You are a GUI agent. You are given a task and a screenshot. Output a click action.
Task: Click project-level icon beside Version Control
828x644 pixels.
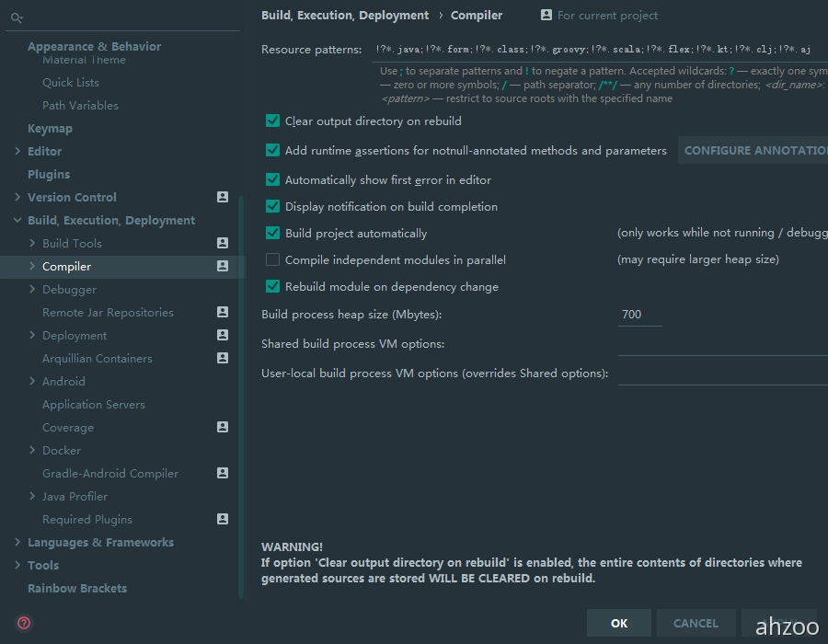(x=222, y=197)
